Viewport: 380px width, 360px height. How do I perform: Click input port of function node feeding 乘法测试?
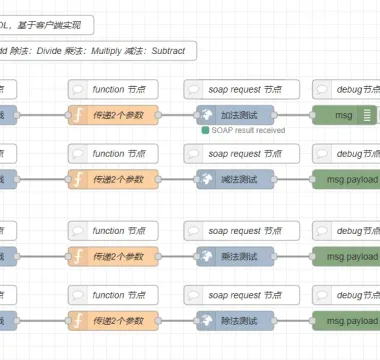[x=68, y=257]
